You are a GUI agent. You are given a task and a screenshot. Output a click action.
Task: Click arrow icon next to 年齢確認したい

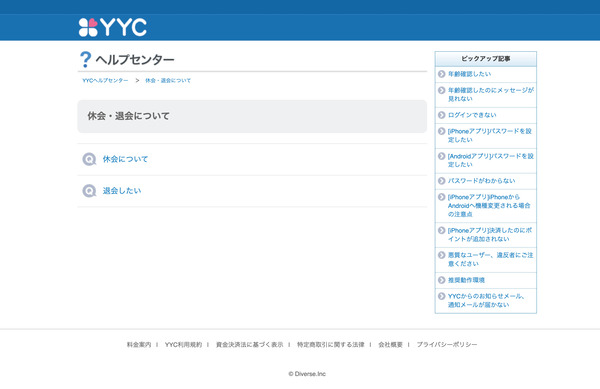442,74
